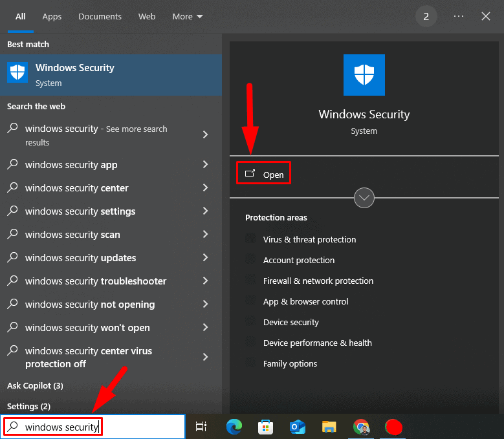
Task: Switch to the Documents tab
Action: pyautogui.click(x=100, y=16)
